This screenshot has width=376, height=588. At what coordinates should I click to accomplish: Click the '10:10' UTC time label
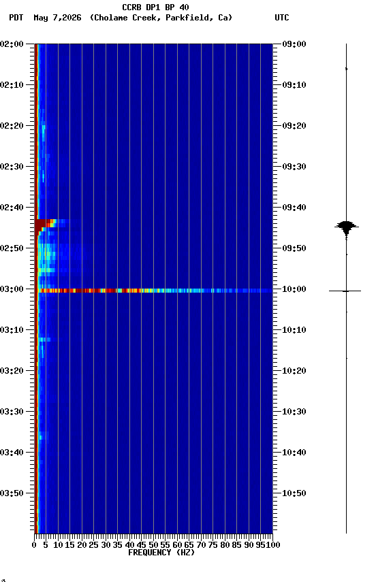[294, 330]
